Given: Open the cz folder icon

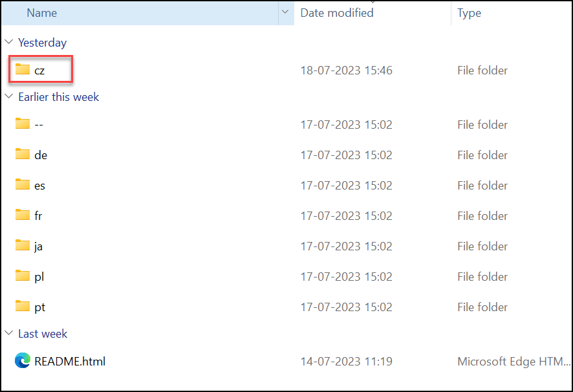Looking at the screenshot, I should pyautogui.click(x=22, y=69).
